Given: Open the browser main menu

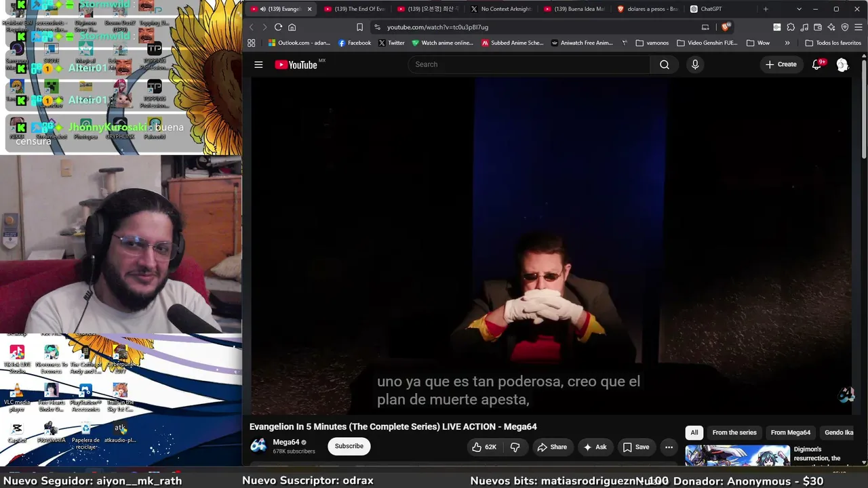Looking at the screenshot, I should (x=859, y=27).
